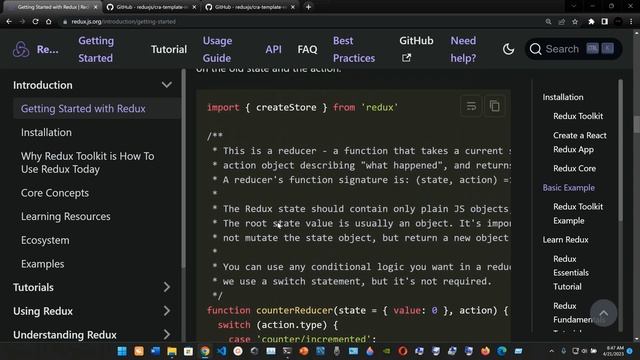Switch to the Getting Started with Redux tab
This screenshot has height=360, width=640.
tap(52, 7)
